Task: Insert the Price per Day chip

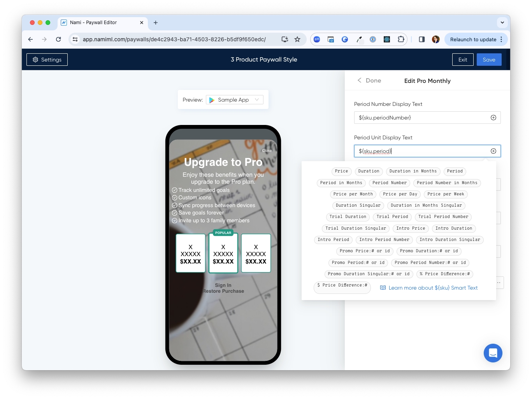Action: 400,194
